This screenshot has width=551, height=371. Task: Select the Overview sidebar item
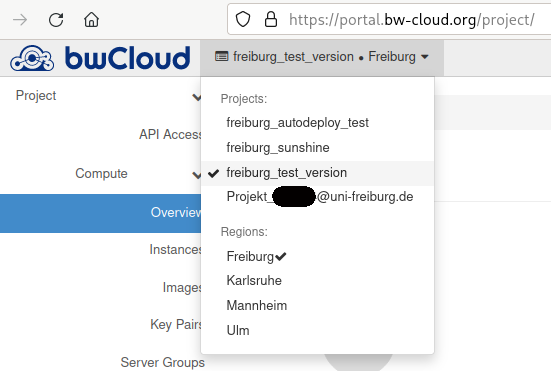(x=101, y=213)
